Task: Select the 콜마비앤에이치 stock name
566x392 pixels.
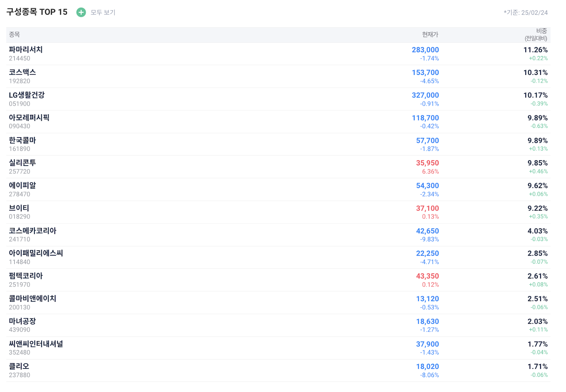Action: tap(33, 299)
